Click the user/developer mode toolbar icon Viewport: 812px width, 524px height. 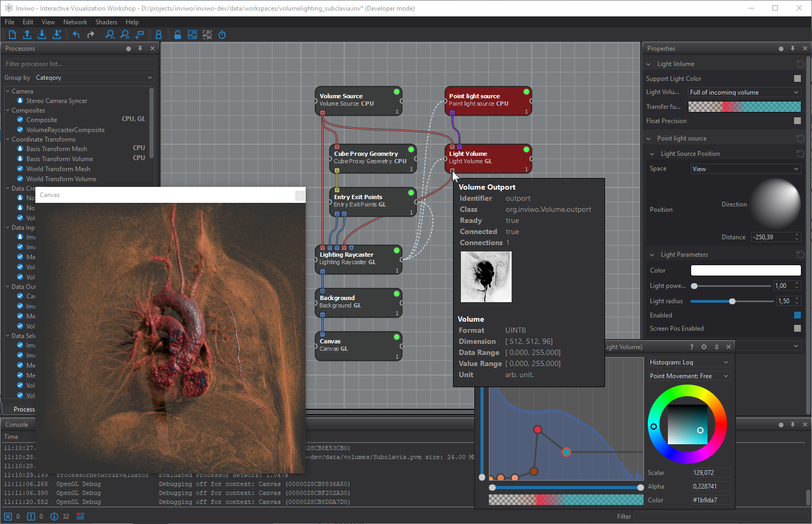(x=158, y=35)
